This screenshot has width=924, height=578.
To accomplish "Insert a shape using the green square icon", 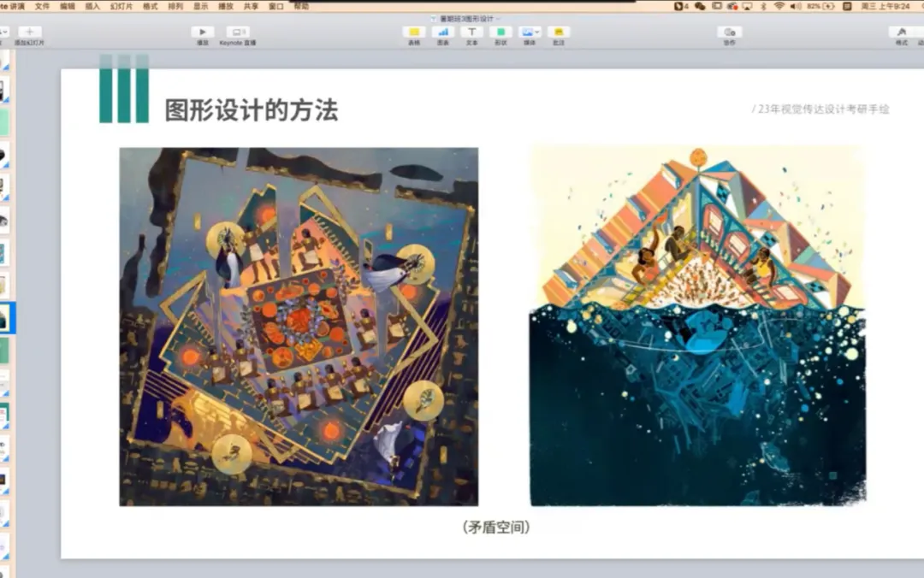I will [x=500, y=32].
